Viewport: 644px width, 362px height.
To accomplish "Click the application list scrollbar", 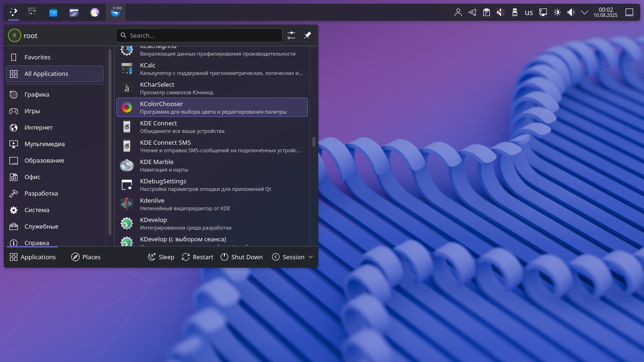I will point(314,142).
